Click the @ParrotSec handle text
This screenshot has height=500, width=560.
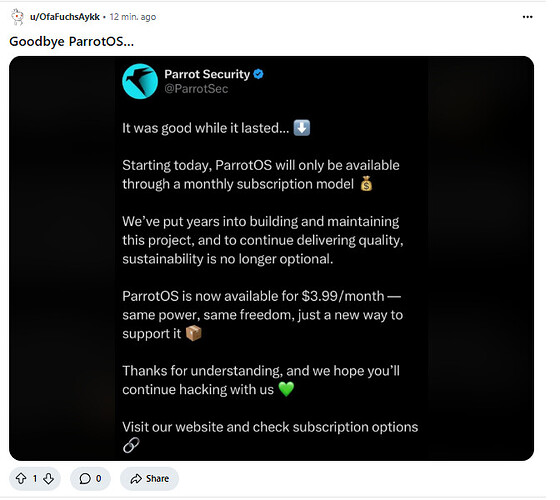point(196,89)
